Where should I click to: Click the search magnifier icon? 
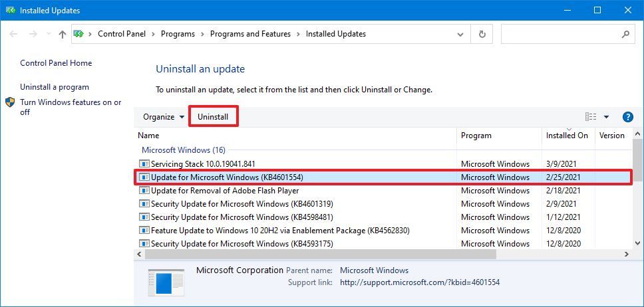tap(625, 34)
